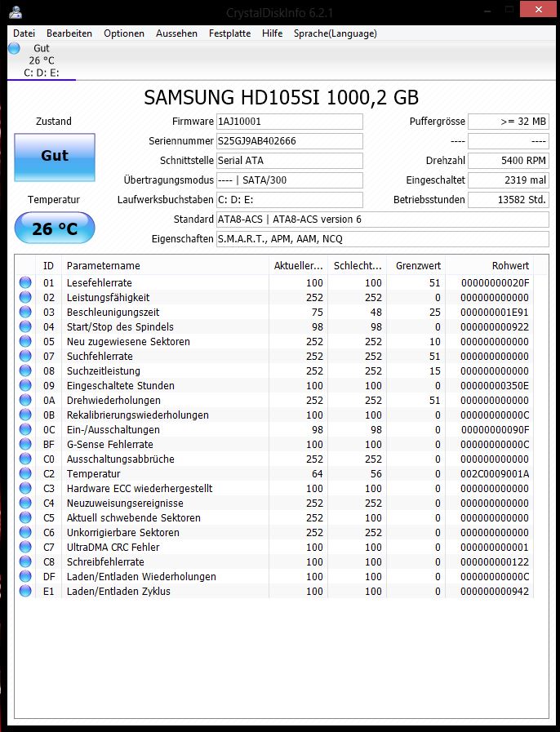
Task: Click status orb of Schreibfehlerrate row
Action: click(25, 562)
